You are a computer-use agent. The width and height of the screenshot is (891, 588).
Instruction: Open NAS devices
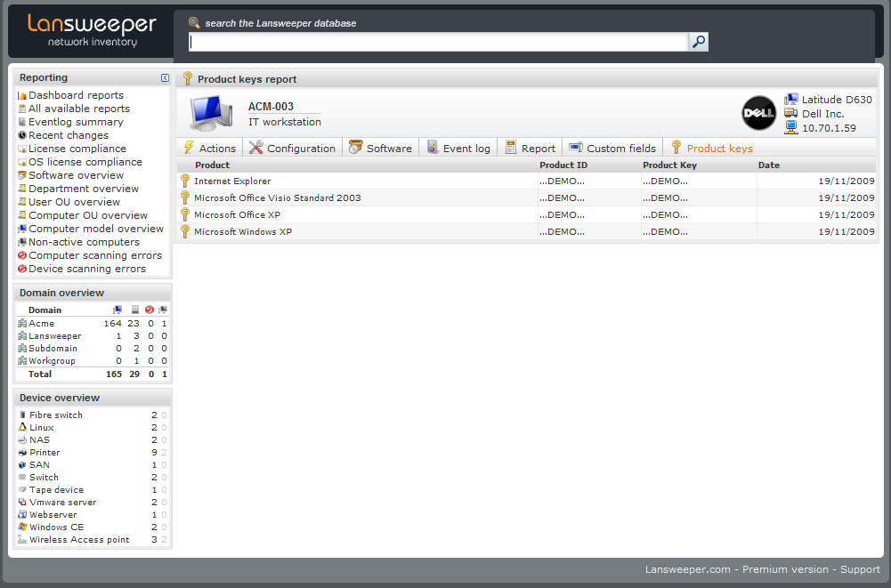pyautogui.click(x=39, y=439)
